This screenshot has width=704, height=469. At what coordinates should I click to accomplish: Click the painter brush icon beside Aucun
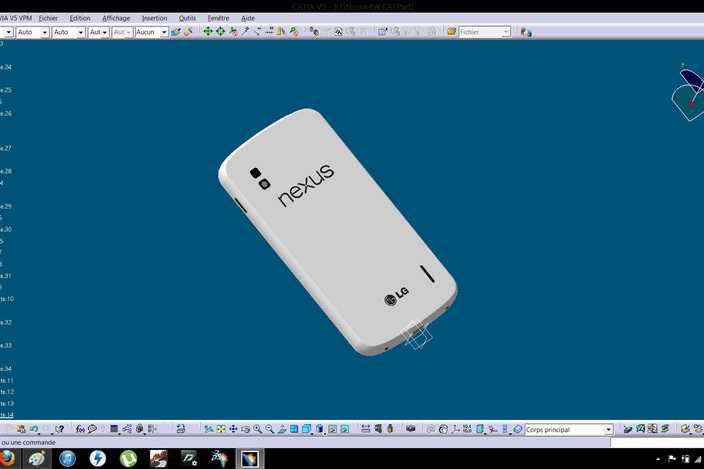point(176,32)
